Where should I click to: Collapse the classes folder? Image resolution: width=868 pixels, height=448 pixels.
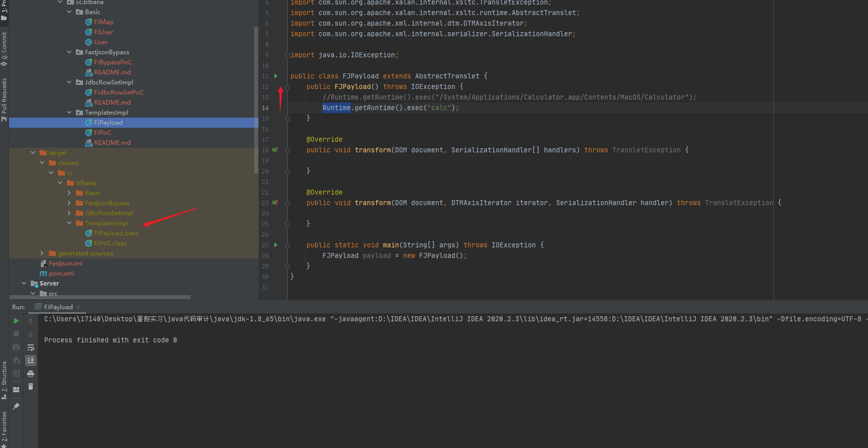(42, 162)
